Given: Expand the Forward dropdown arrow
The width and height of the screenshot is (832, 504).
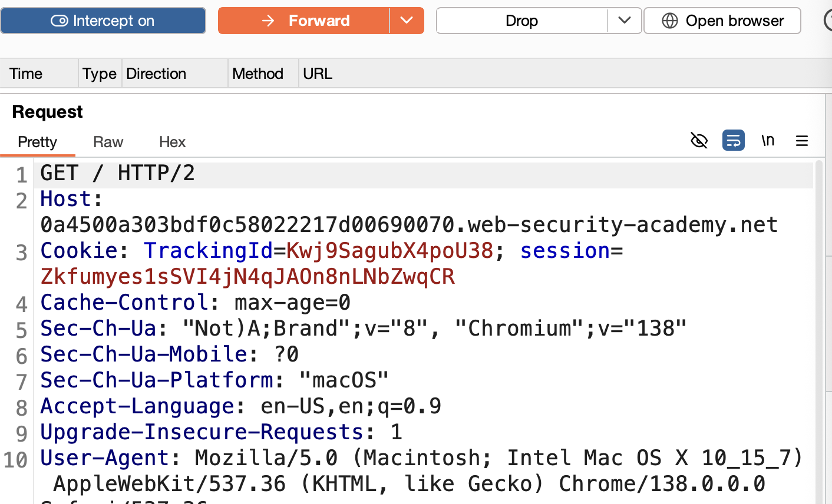Looking at the screenshot, I should tap(407, 21).
